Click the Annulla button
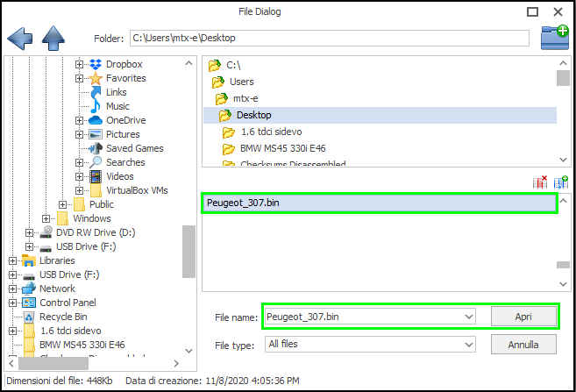The image size is (576, 392). tap(523, 345)
